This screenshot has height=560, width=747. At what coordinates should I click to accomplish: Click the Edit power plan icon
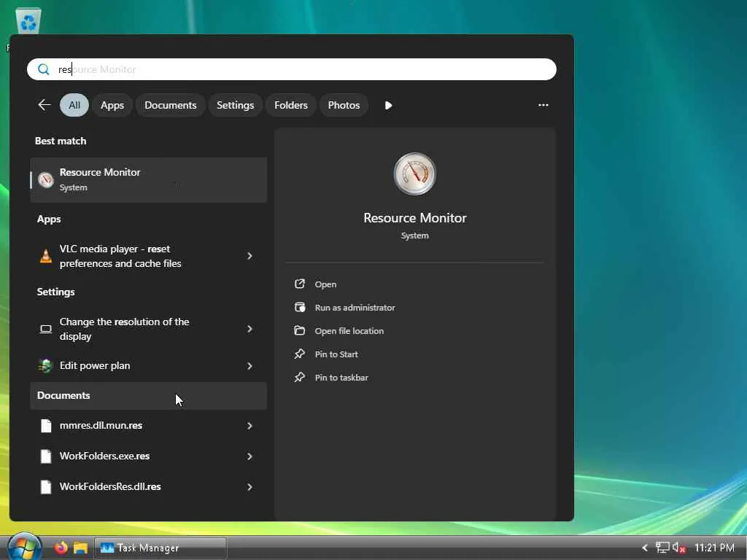tap(46, 366)
